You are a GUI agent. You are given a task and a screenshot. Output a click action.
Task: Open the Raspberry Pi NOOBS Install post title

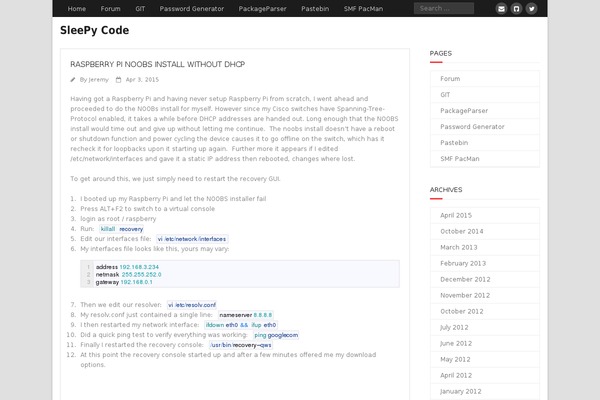[x=158, y=64]
